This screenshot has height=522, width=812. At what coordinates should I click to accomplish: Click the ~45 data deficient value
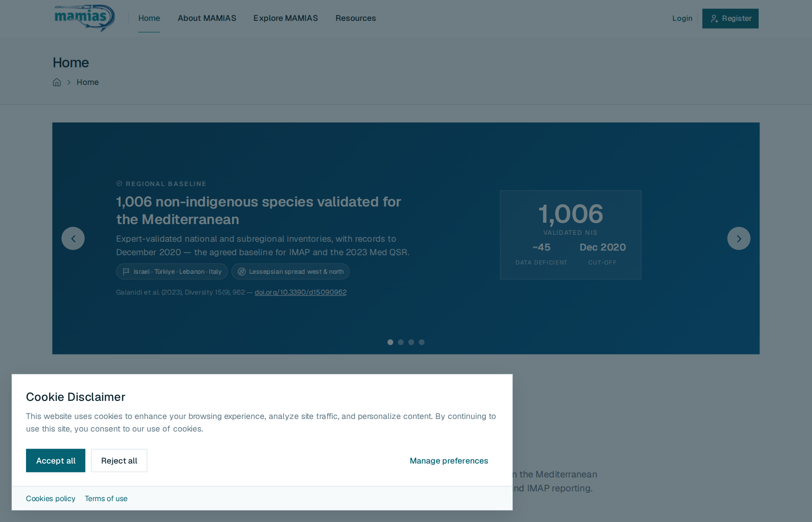[x=541, y=247]
